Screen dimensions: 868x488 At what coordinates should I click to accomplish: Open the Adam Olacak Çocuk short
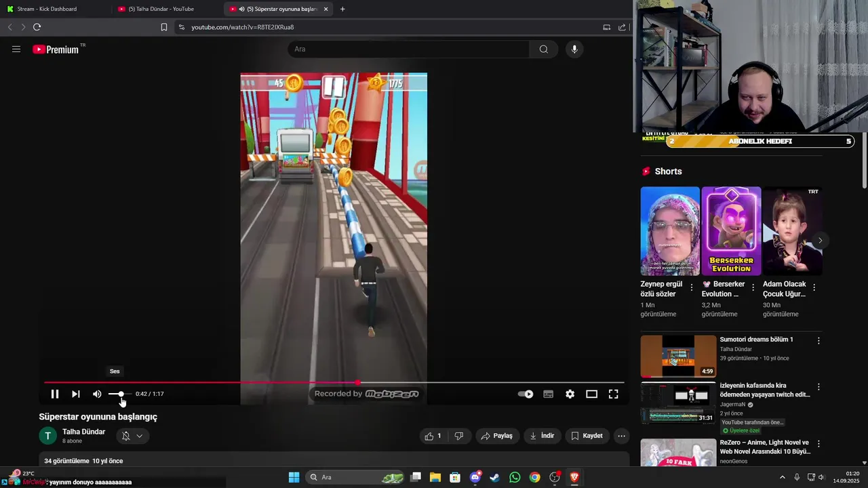tap(792, 231)
